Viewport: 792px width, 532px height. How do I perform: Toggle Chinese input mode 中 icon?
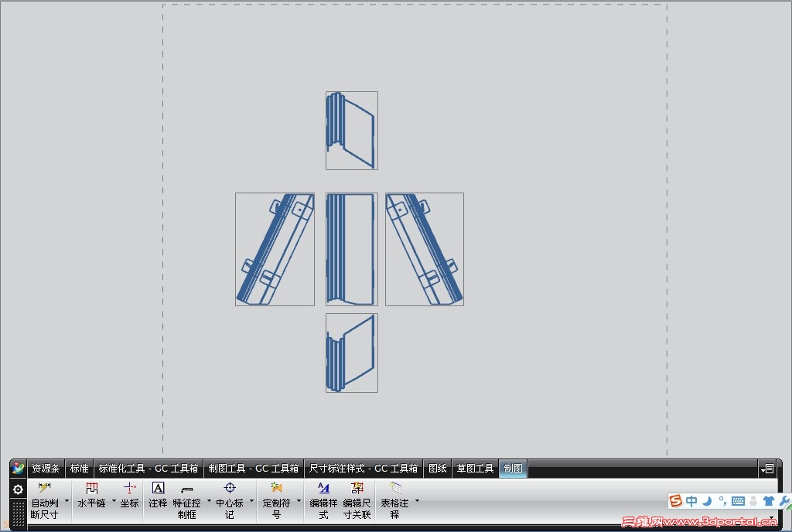click(691, 501)
